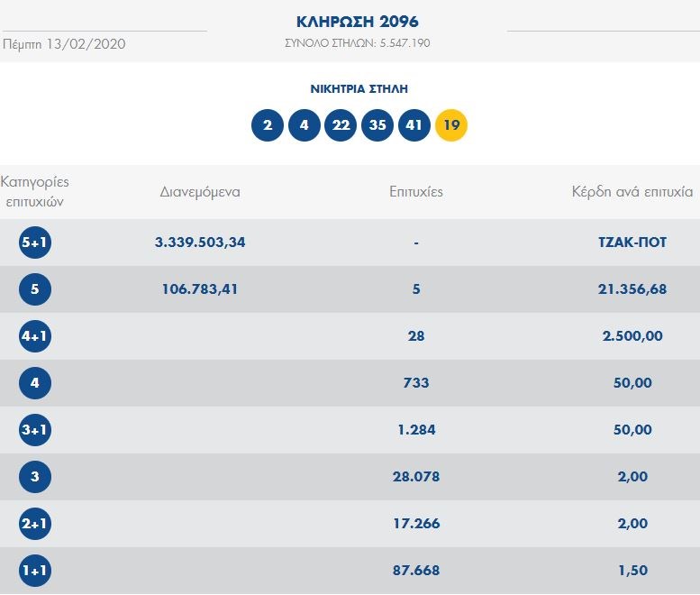Click the jackpot amount 3.339.503,34

[200, 243]
